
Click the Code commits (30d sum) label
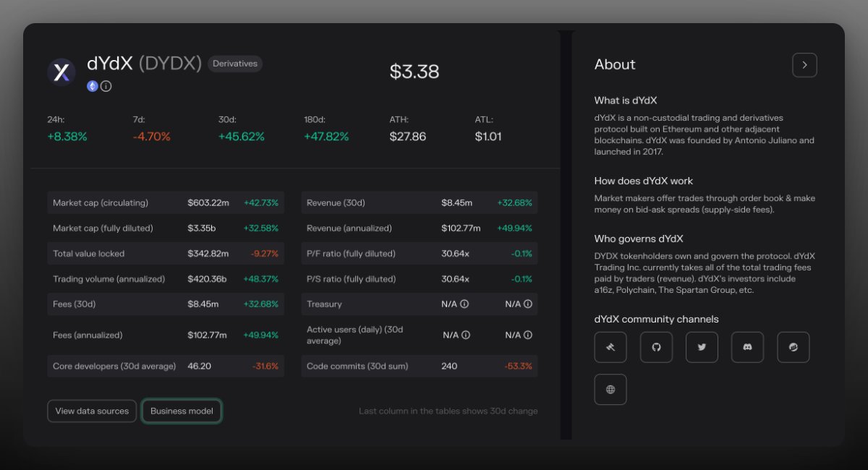(x=357, y=367)
